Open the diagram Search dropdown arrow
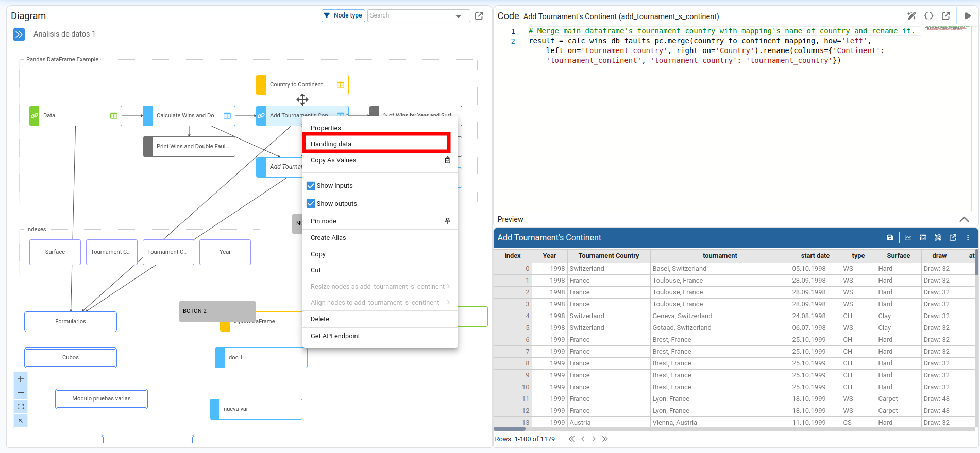980x453 pixels. pyautogui.click(x=458, y=16)
